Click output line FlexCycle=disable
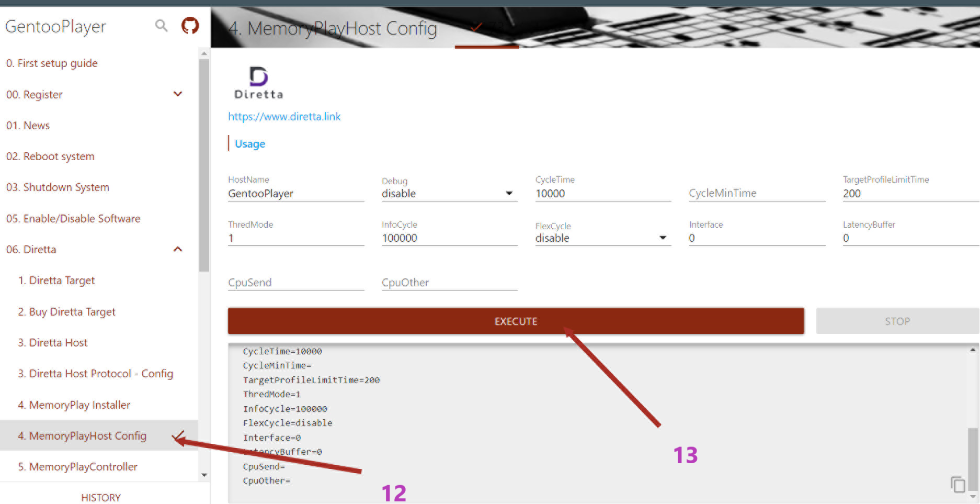 point(288,423)
